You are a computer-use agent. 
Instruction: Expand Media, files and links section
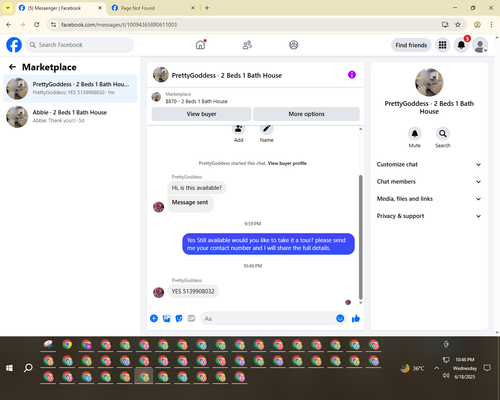click(x=429, y=199)
